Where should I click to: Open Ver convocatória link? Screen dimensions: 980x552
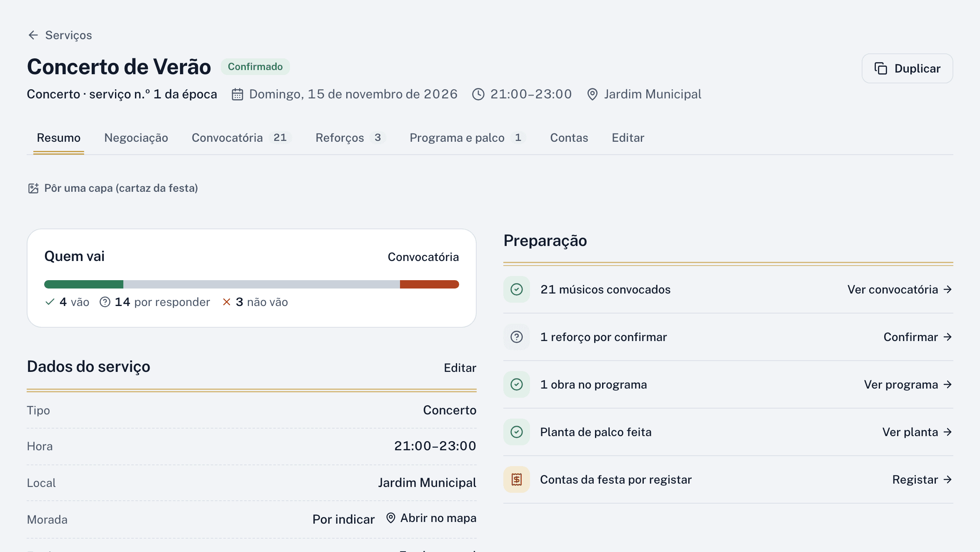tap(900, 290)
